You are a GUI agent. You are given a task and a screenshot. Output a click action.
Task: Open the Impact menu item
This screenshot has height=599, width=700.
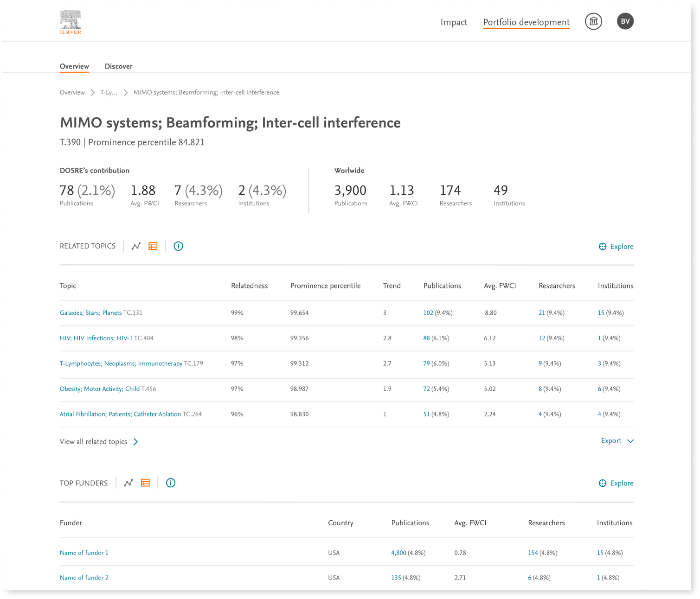click(454, 22)
